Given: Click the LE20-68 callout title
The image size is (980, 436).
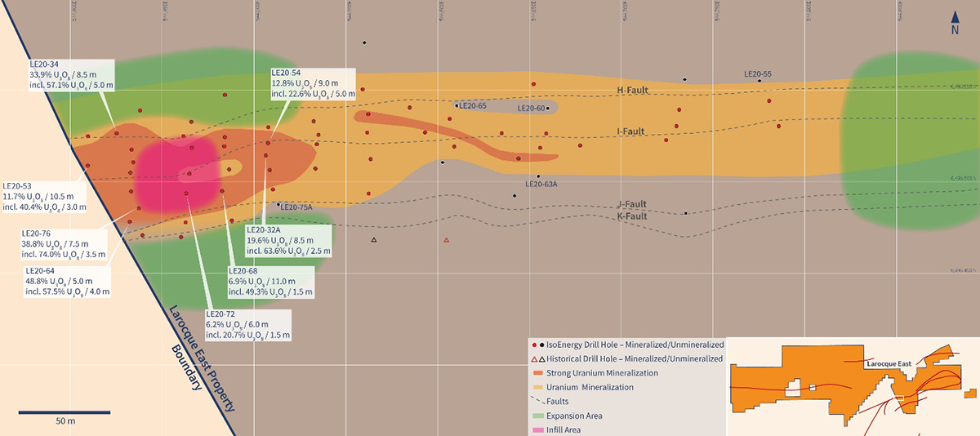Looking at the screenshot, I should [244, 272].
